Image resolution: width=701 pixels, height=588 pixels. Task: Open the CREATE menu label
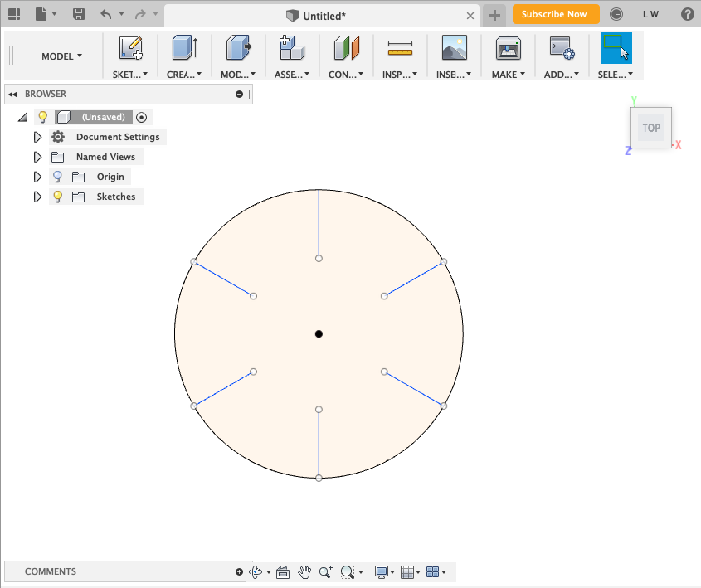click(x=184, y=75)
